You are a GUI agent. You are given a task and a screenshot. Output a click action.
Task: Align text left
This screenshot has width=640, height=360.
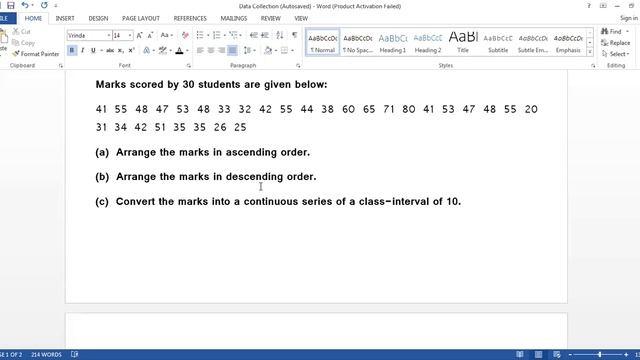coord(200,50)
